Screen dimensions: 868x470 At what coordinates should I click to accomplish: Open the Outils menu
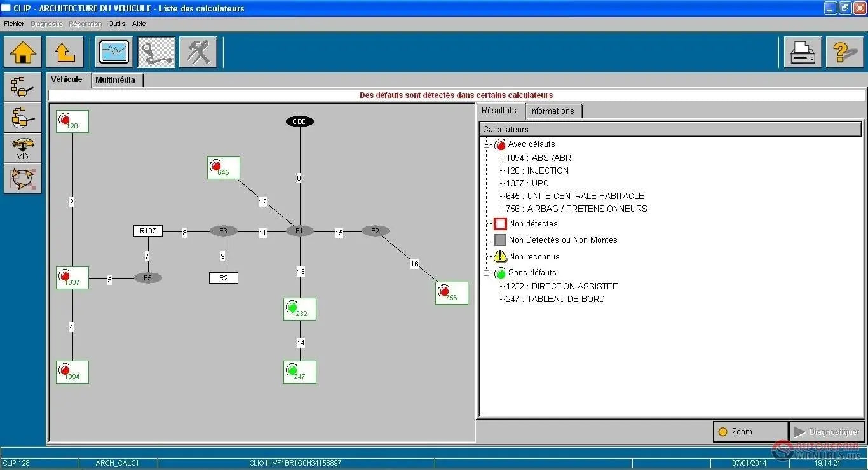click(116, 24)
